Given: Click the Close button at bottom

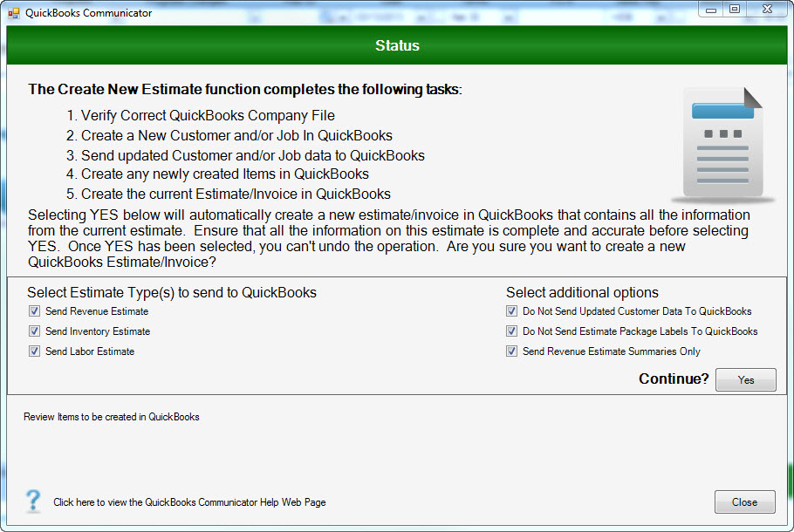Looking at the screenshot, I should click(745, 501).
